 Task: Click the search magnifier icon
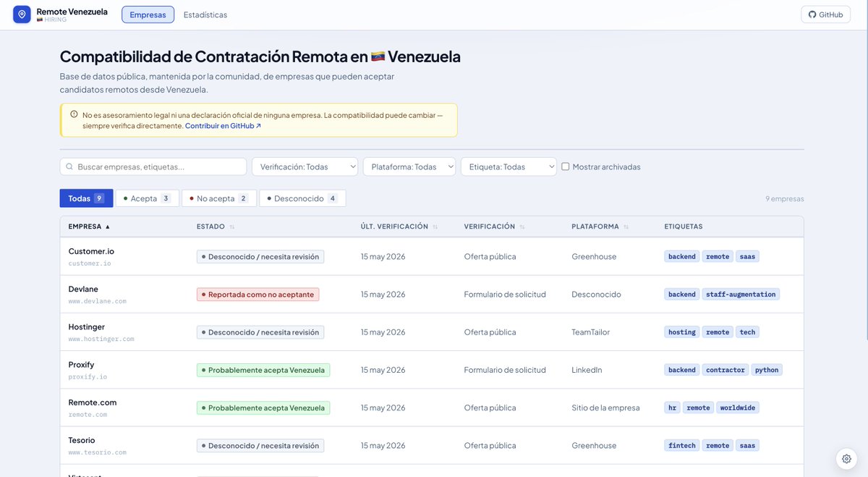tap(69, 166)
